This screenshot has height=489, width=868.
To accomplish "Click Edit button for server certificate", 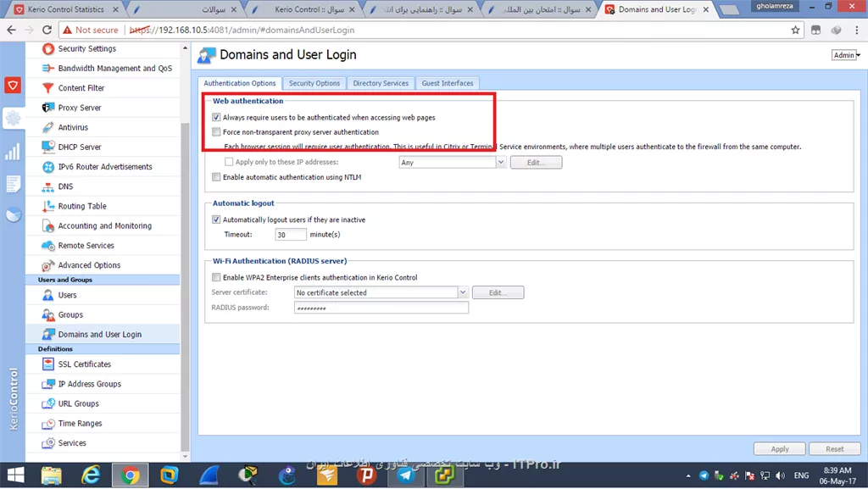I will [498, 292].
